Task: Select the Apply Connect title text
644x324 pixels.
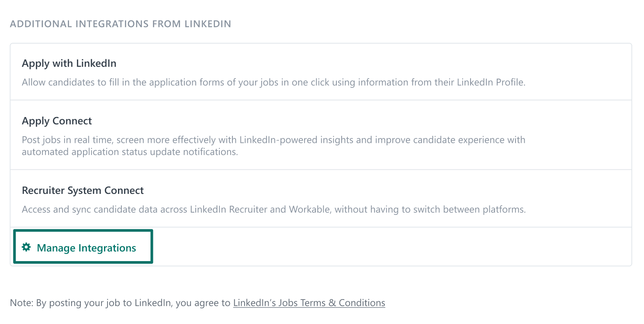Action: (x=57, y=121)
